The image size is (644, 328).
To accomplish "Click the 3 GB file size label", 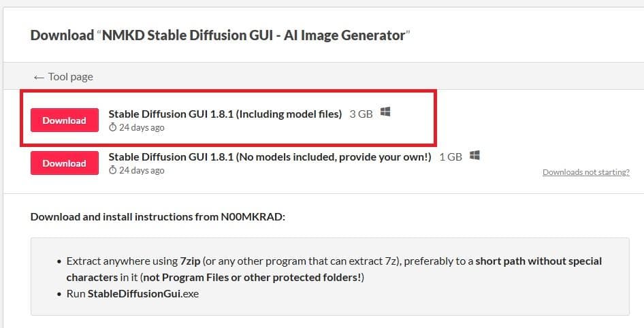I will tap(361, 114).
